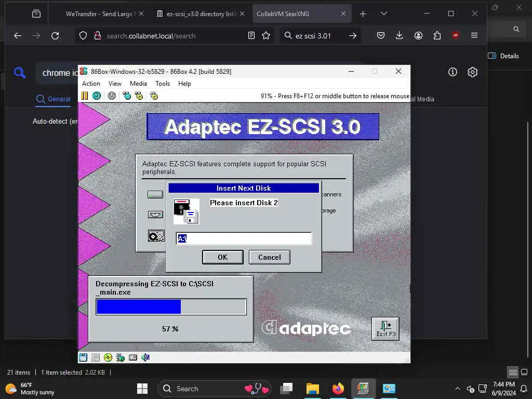
Task: Switch to WeTransfer tab in Firefox
Action: (x=100, y=14)
